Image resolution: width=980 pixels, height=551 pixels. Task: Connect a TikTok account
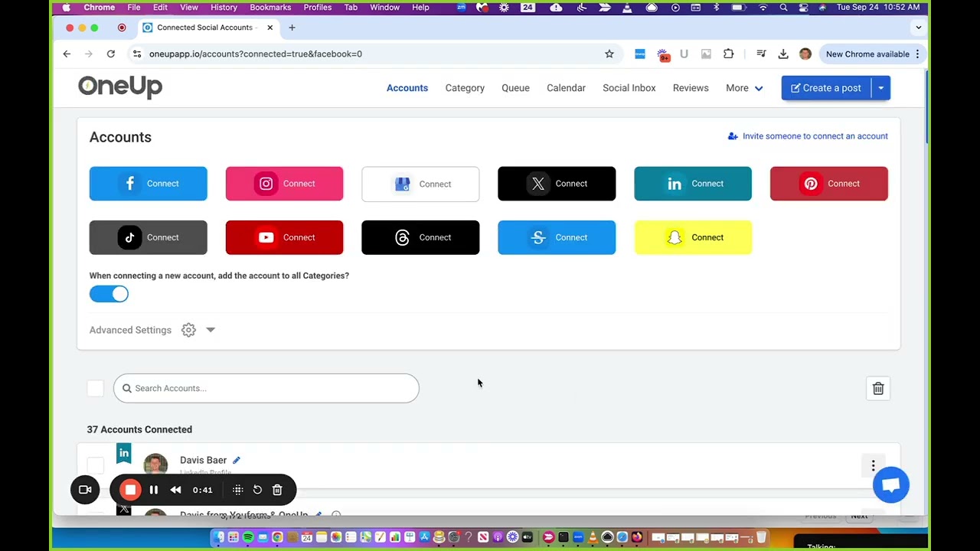pos(148,237)
